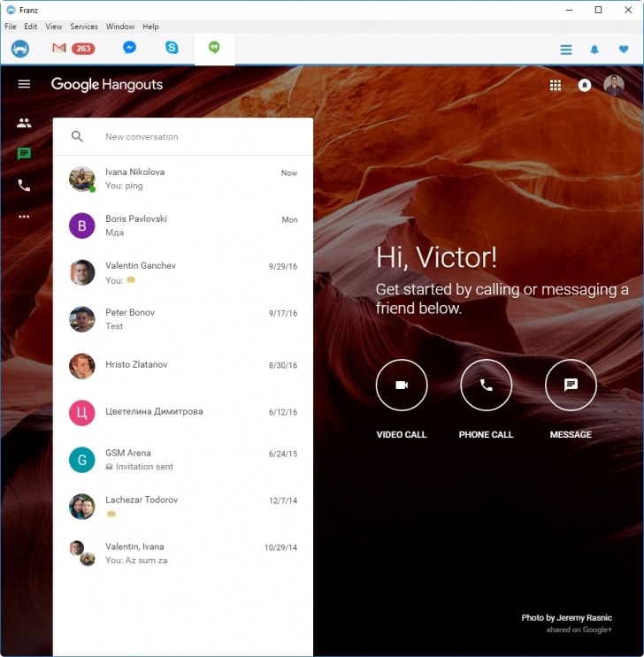Show the Conversations sidebar icon
The width and height of the screenshot is (644, 657).
[24, 154]
